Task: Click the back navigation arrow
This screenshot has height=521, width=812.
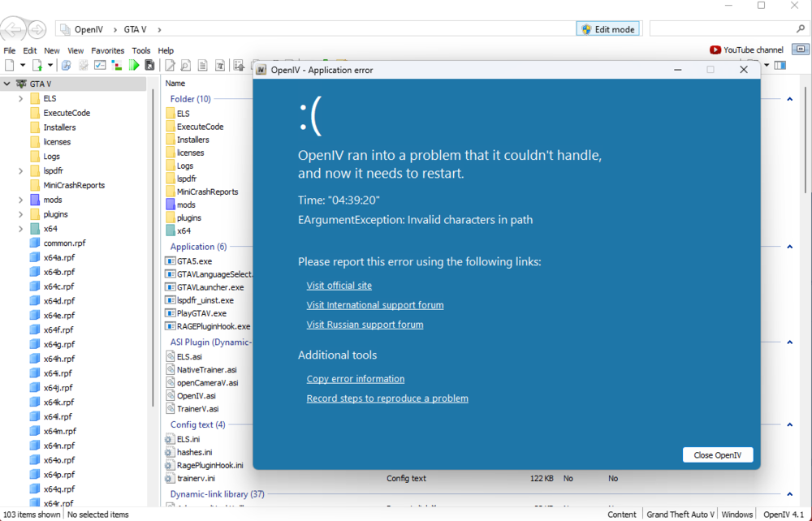Action: click(14, 29)
